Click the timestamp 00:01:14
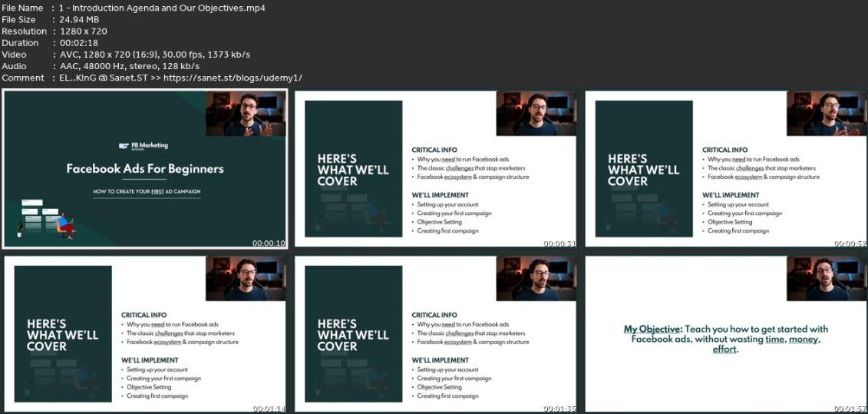 [x=269, y=409]
